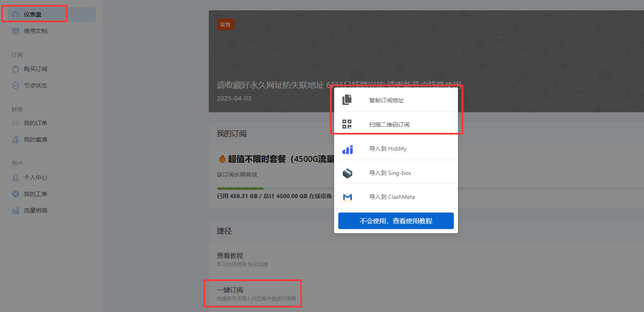This screenshot has width=644, height=312.
Task: Click the shopping bag icon beside 购买订阅
Action: tap(16, 69)
